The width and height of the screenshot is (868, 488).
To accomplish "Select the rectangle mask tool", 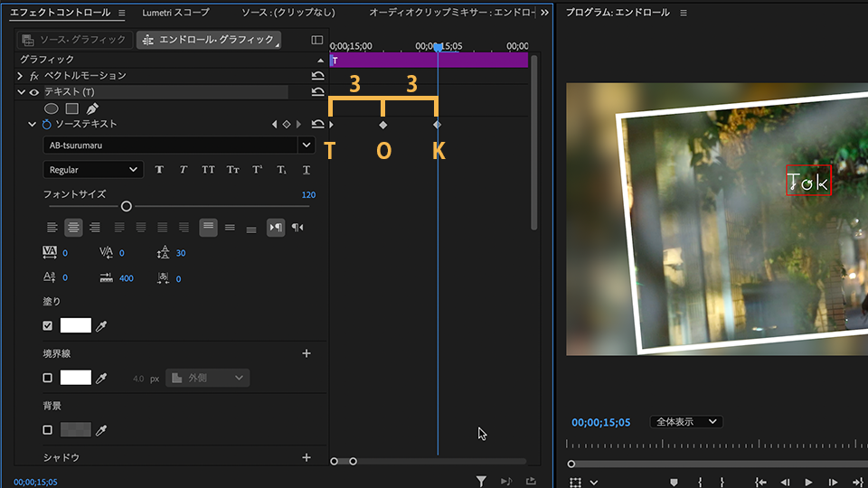I will tap(72, 108).
